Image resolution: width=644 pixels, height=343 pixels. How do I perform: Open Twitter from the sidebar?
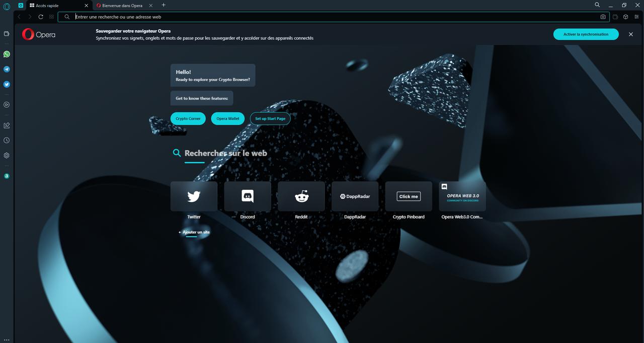click(x=6, y=84)
